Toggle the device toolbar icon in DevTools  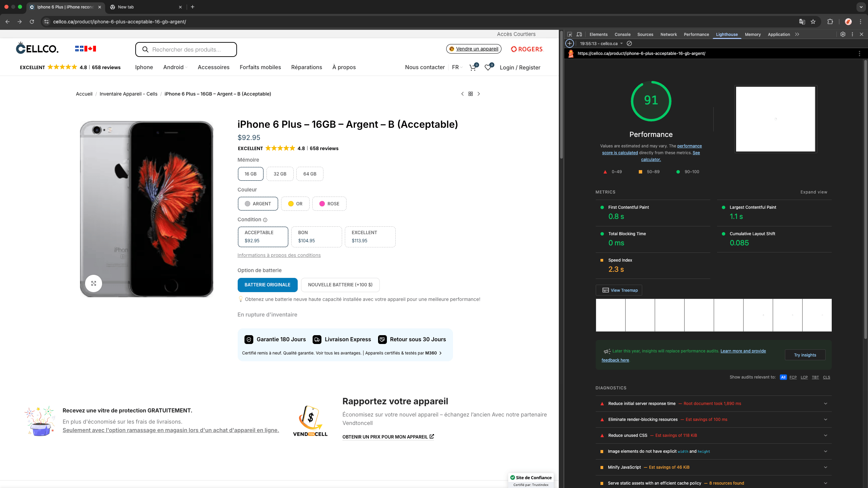tap(579, 34)
